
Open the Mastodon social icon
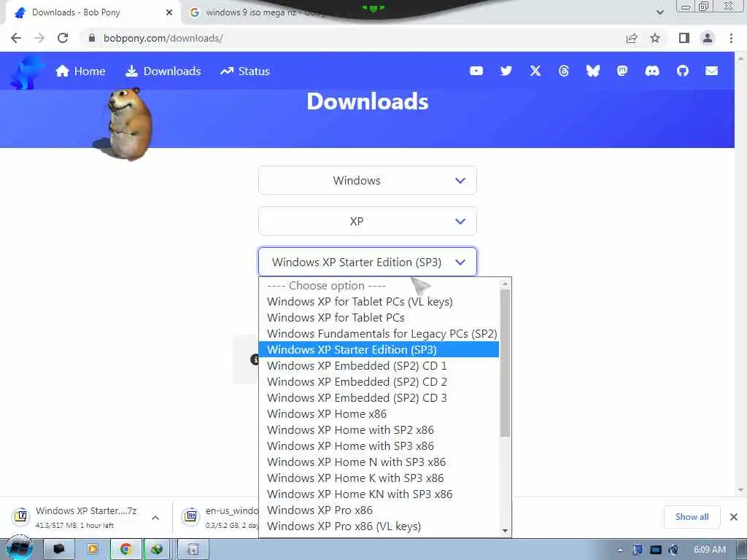click(x=622, y=71)
